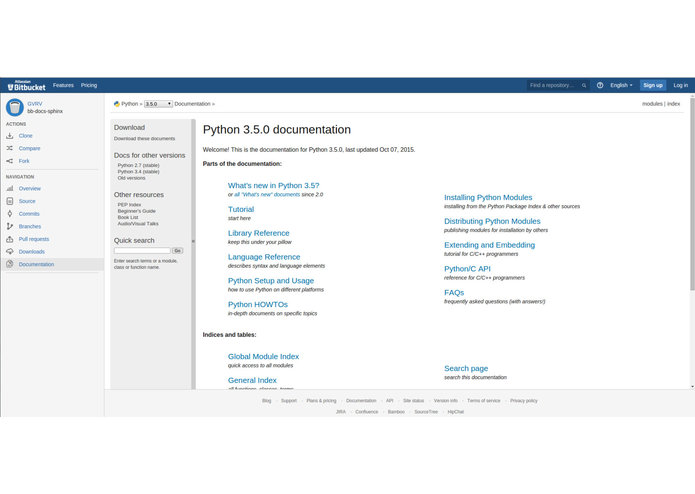Click the search magnifier icon
The width and height of the screenshot is (695, 494).
(584, 86)
